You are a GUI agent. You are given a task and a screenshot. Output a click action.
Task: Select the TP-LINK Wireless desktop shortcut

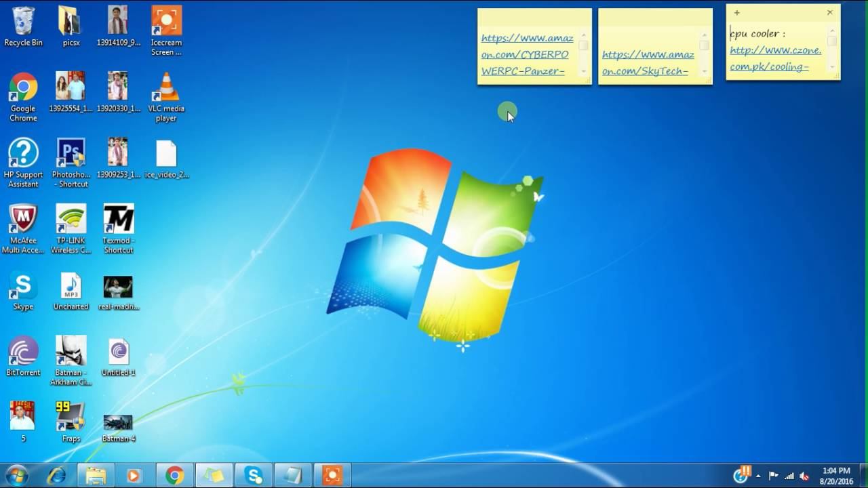(71, 229)
